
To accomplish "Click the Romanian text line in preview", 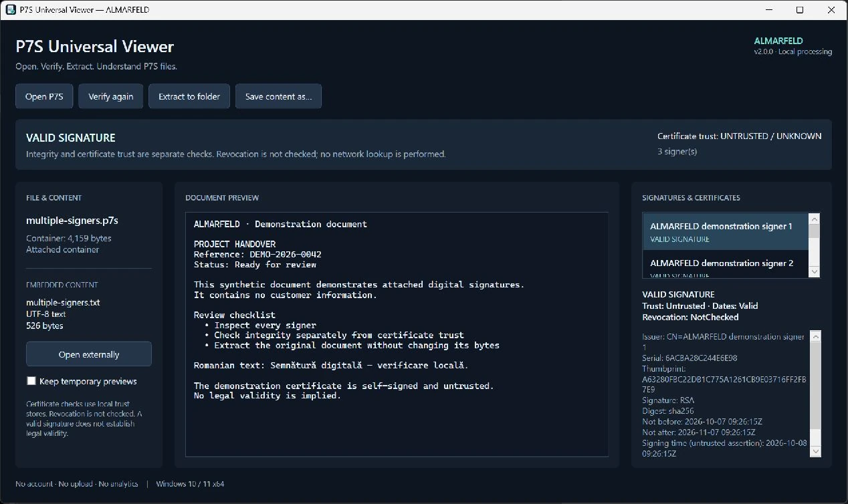I will (x=331, y=366).
